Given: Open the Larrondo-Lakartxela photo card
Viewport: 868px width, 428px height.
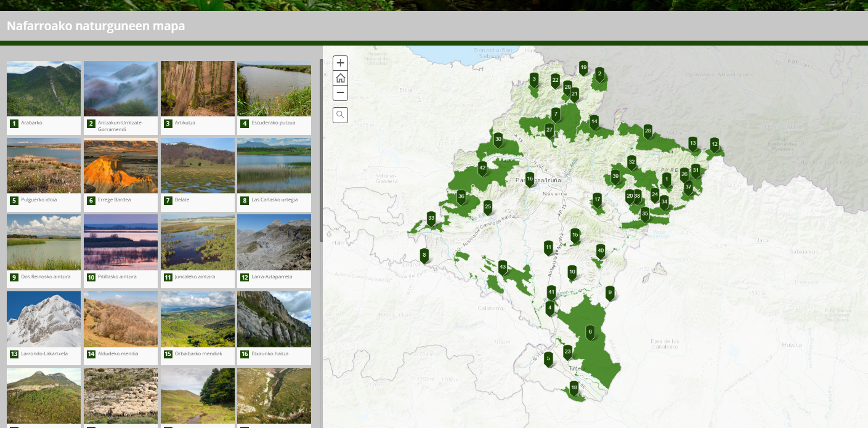Looking at the screenshot, I should coord(44,328).
